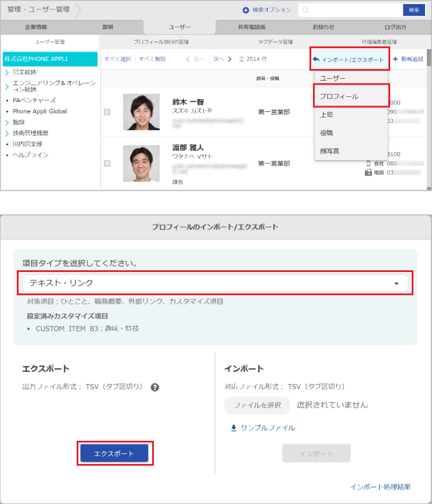Switch to the ユーザー tab

click(x=179, y=27)
